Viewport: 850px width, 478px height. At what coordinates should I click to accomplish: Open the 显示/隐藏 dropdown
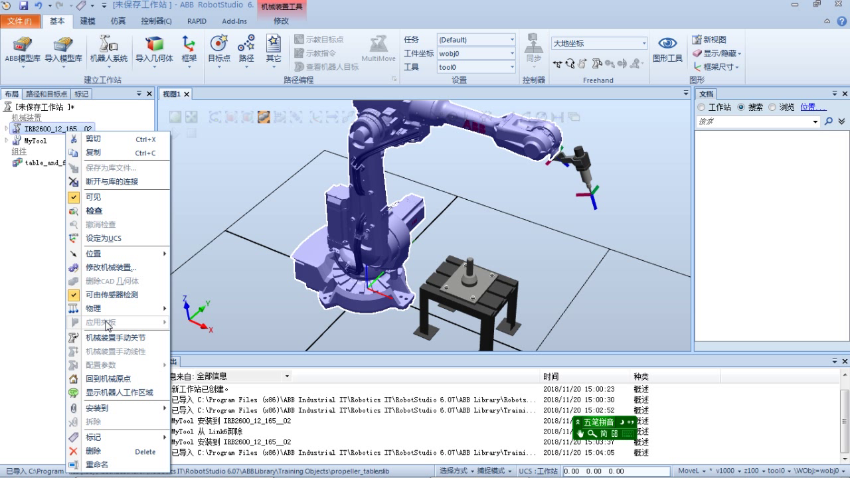[717, 53]
